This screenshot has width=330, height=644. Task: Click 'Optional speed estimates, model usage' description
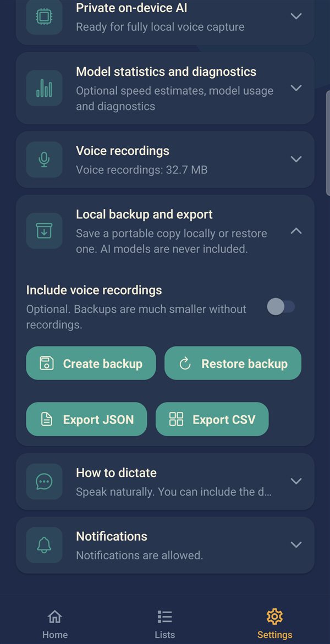[x=175, y=98]
